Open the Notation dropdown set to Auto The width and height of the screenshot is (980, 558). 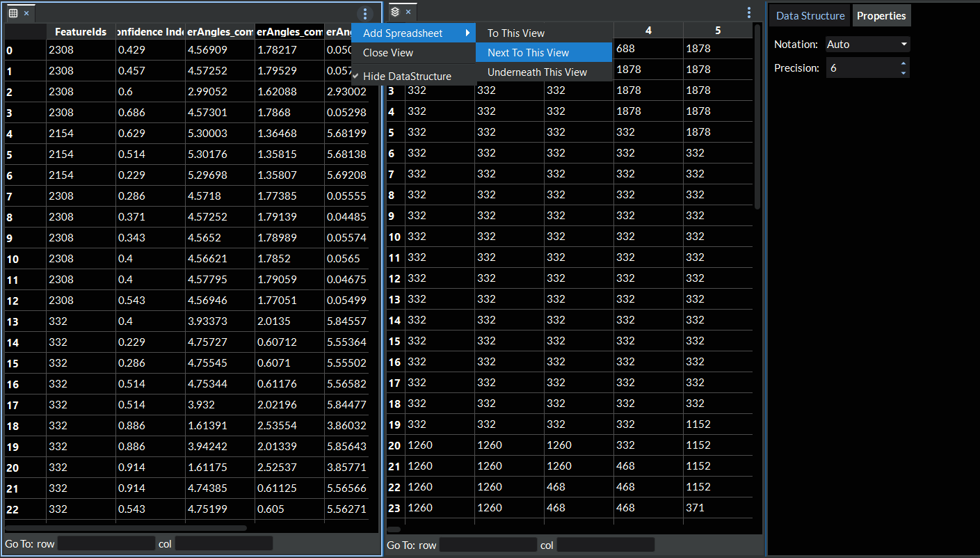click(867, 45)
